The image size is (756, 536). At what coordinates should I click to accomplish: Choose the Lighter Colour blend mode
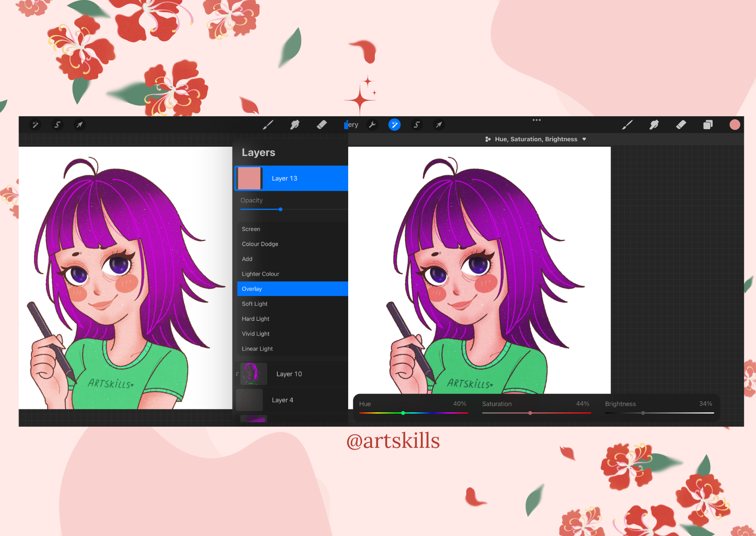[293, 274]
